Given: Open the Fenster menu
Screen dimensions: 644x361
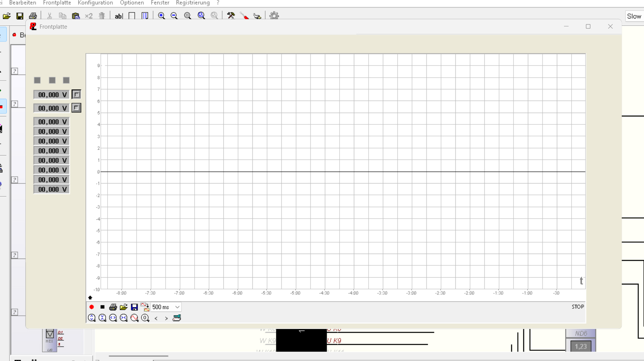Looking at the screenshot, I should point(160,3).
